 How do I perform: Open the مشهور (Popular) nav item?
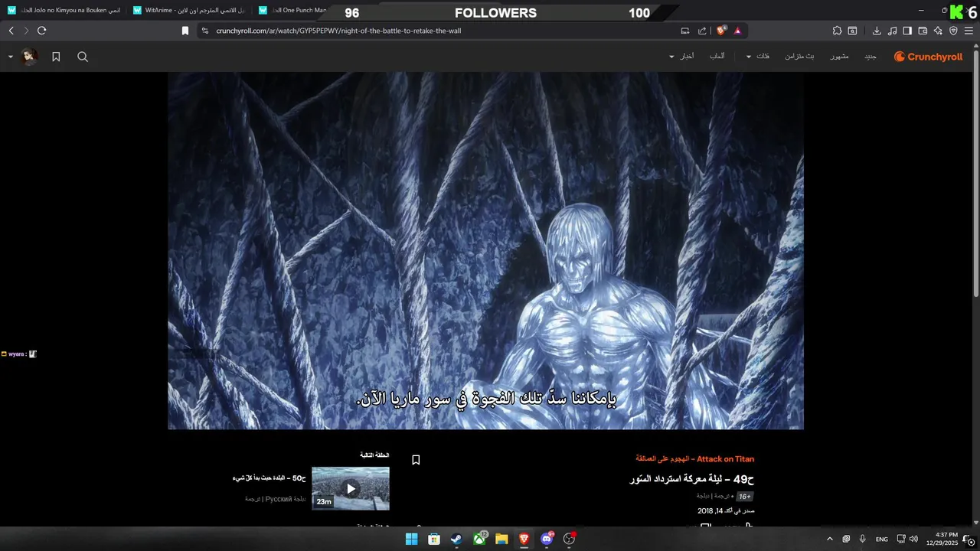click(x=840, y=57)
